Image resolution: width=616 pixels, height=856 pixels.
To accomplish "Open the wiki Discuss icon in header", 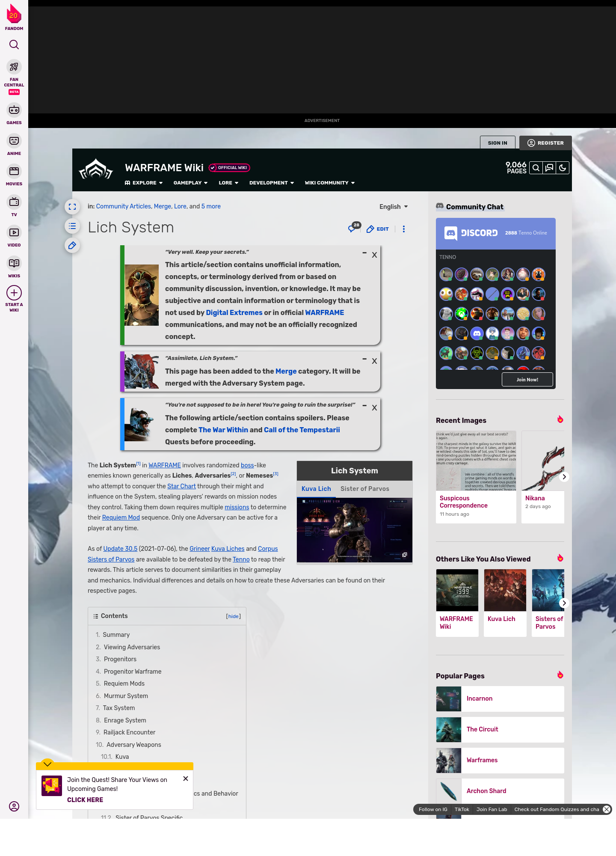I will tap(549, 168).
